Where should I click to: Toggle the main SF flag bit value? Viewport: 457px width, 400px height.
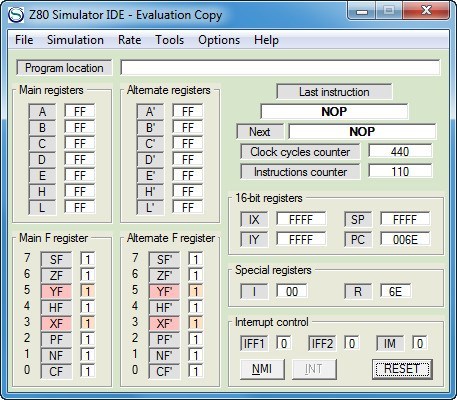click(88, 259)
